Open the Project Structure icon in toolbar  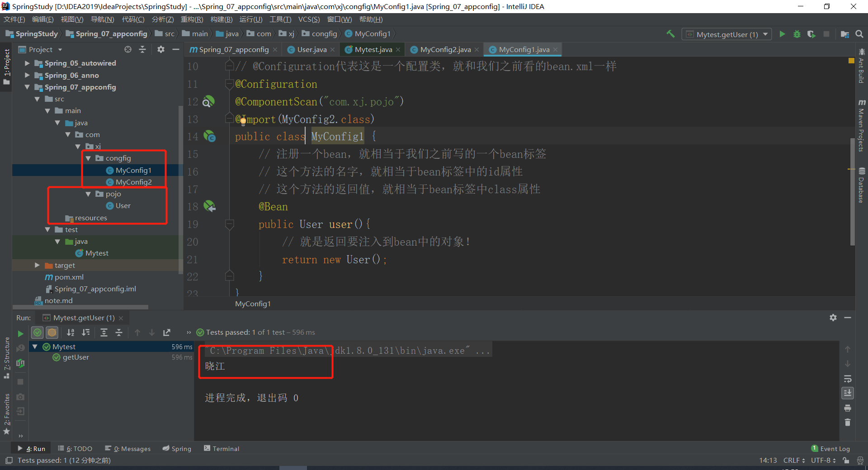[844, 34]
